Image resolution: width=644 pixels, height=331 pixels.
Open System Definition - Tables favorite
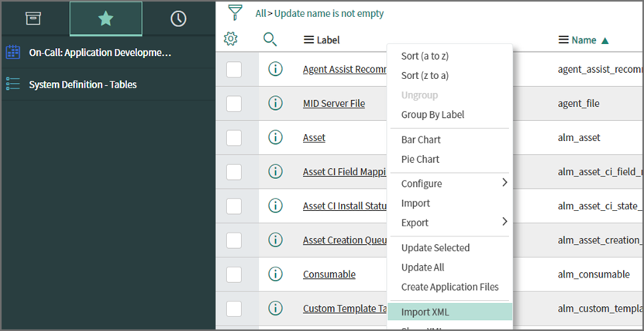coord(82,84)
